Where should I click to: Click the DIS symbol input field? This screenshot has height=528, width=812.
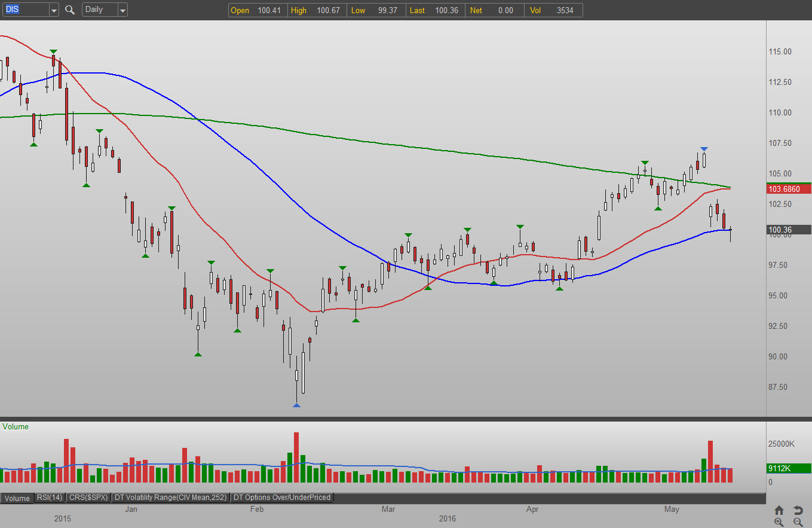25,10
